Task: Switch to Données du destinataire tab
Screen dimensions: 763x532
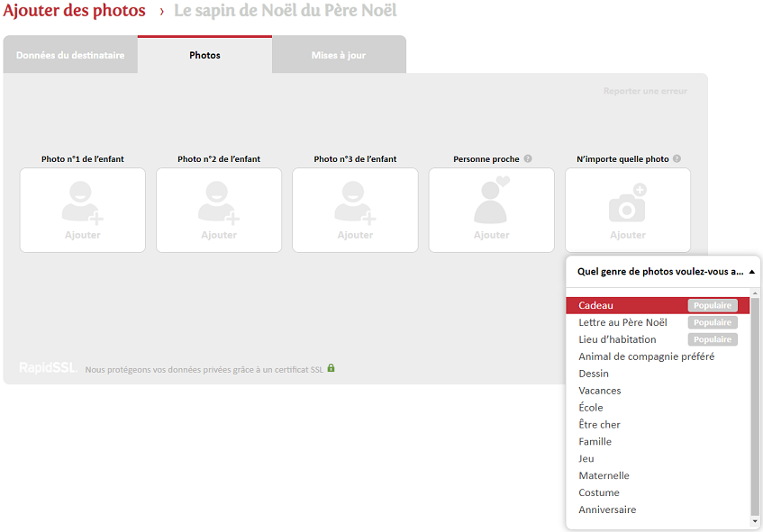Action: pos(70,55)
